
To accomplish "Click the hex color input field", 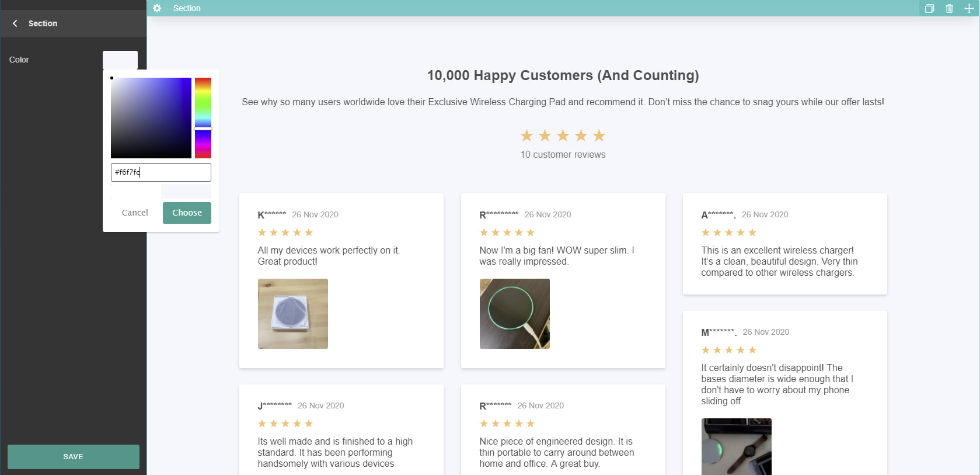I will click(x=161, y=172).
